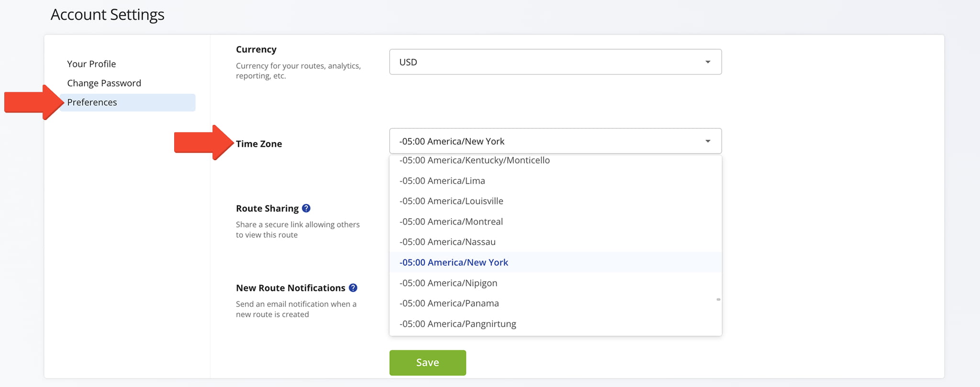
Task: Select America/Pangnirtung time zone
Action: tap(457, 324)
